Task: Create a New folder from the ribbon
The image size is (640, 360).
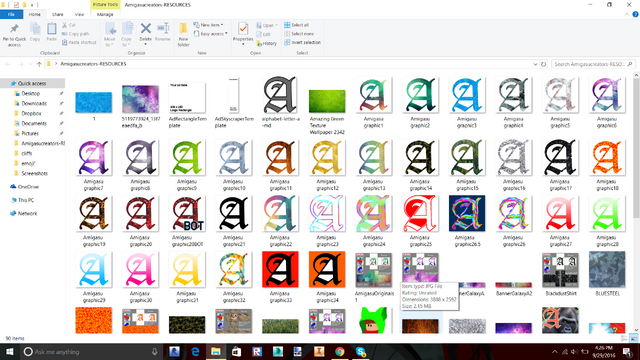Action: pyautogui.click(x=183, y=35)
